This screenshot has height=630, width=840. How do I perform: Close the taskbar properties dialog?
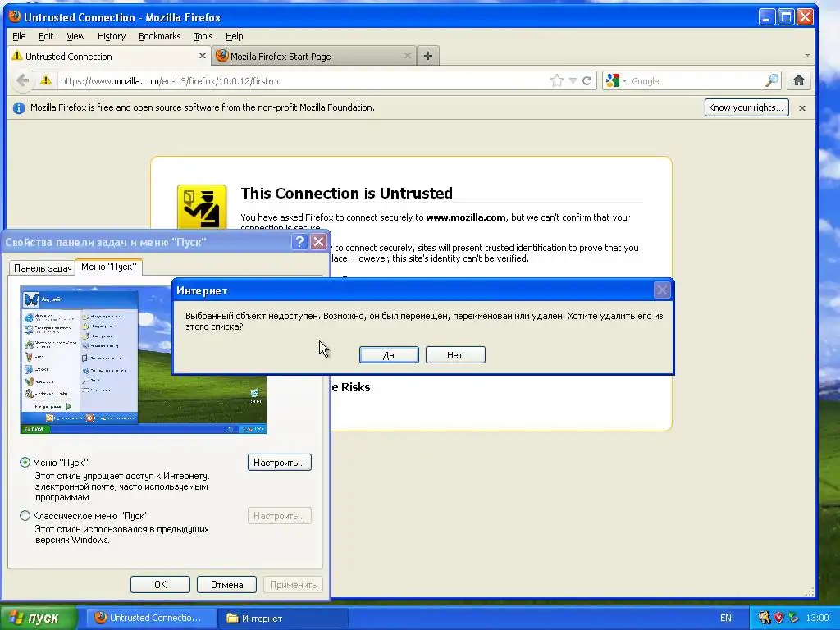[319, 242]
